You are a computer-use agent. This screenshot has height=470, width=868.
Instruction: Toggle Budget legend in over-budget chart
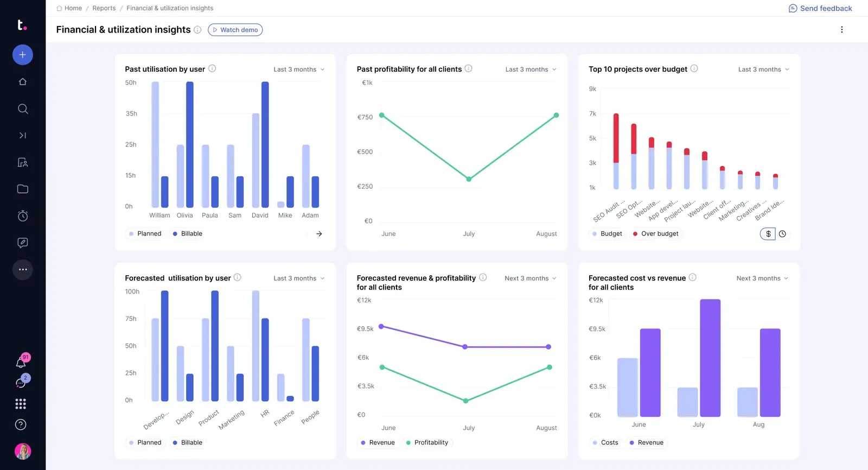[x=607, y=234]
